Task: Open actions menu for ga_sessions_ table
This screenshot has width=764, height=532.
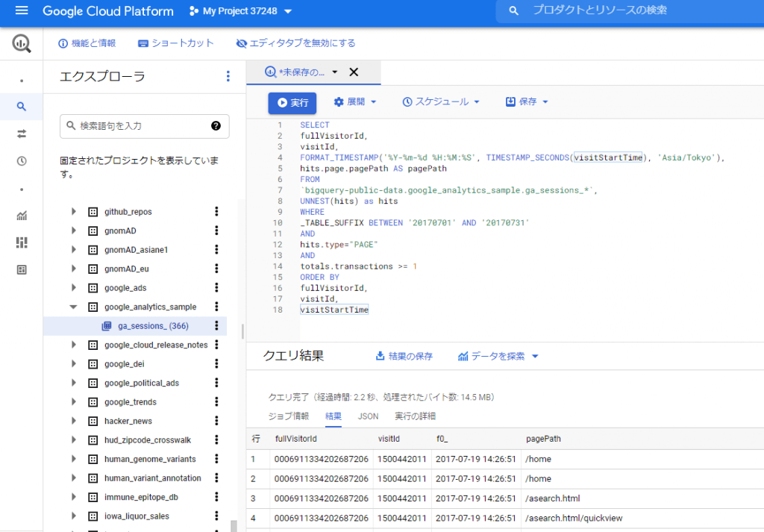Action: click(x=216, y=325)
